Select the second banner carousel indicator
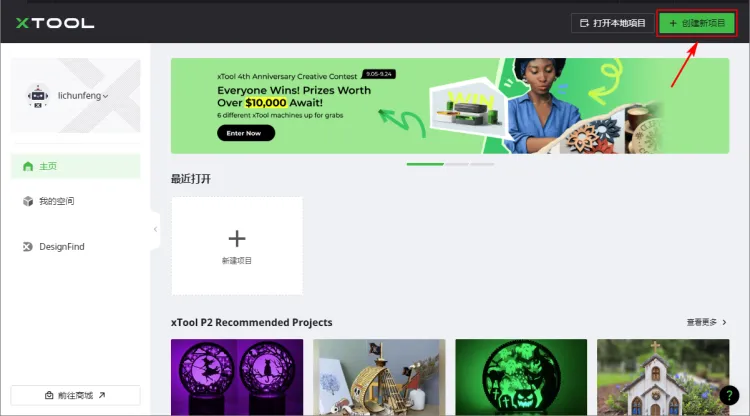The image size is (750, 416). pyautogui.click(x=457, y=164)
